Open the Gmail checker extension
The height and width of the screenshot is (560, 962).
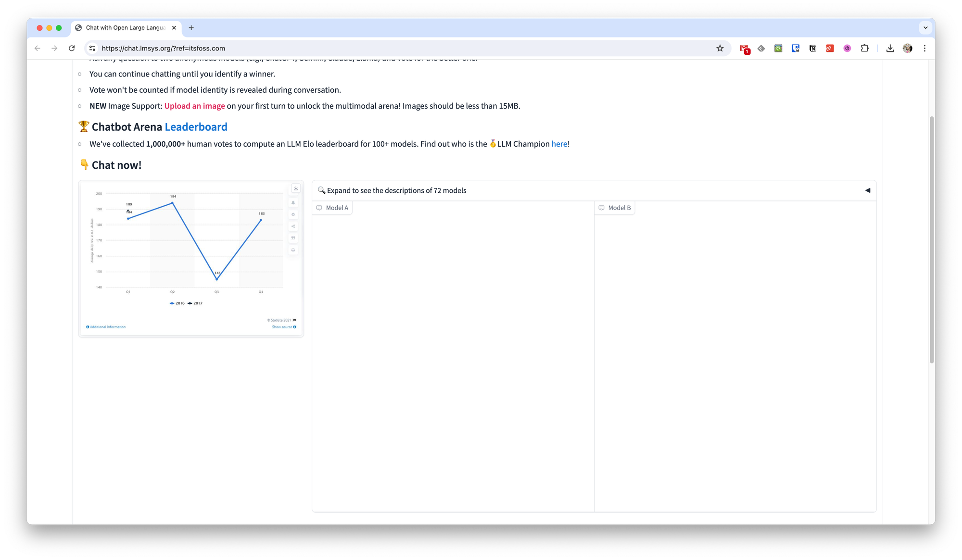[x=745, y=49]
